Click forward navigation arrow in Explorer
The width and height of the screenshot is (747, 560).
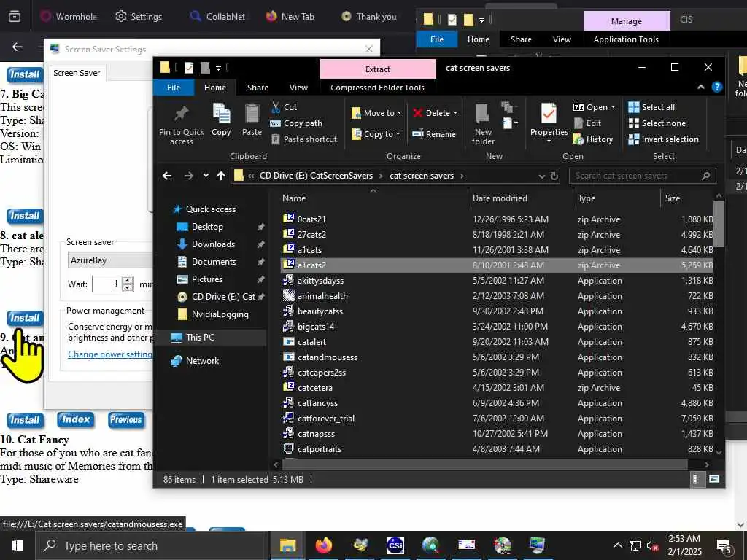[x=189, y=176]
